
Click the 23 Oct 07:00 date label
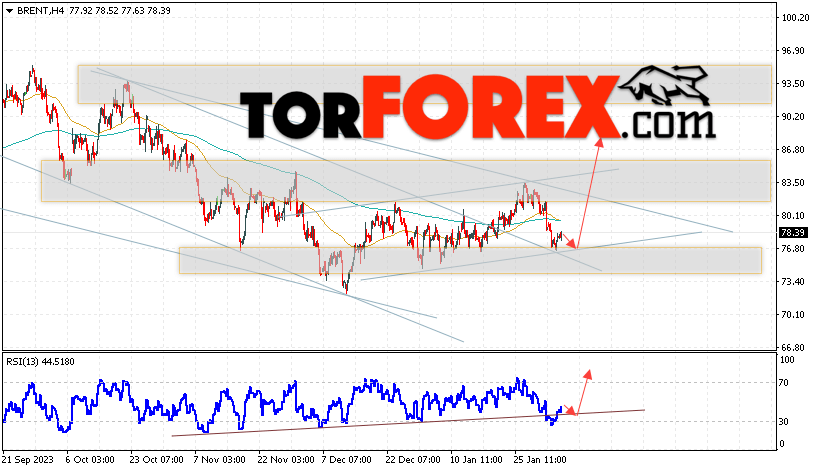point(157,460)
